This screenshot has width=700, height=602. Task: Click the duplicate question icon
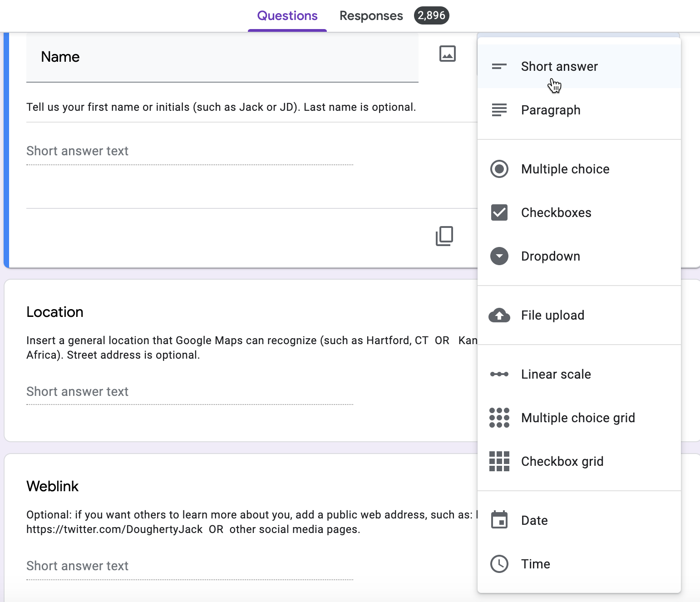444,236
